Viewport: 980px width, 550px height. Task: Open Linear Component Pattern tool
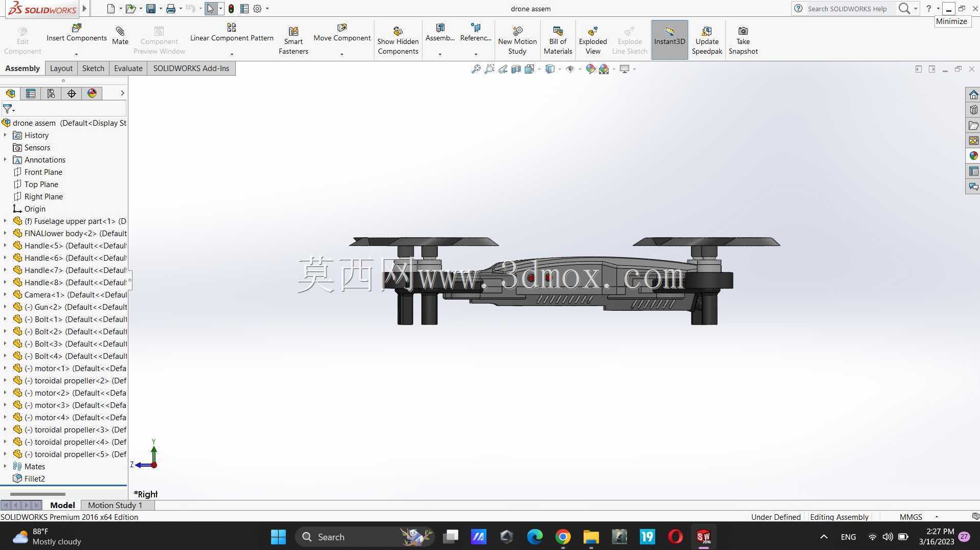(x=232, y=33)
